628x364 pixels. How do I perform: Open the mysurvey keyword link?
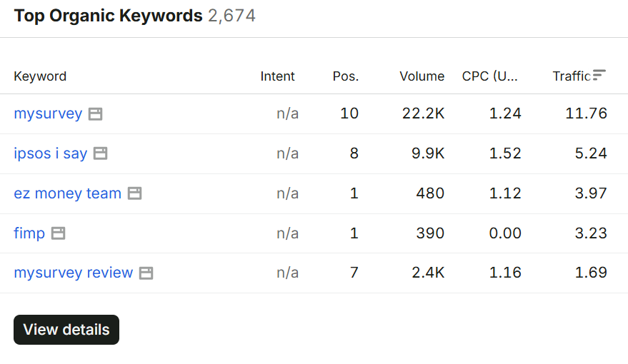coord(48,113)
